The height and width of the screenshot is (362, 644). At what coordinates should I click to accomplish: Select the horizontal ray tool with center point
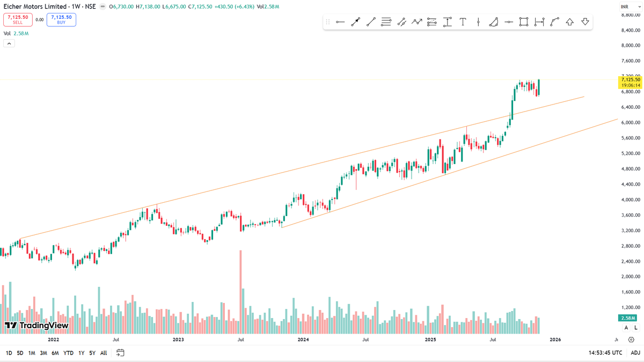[509, 22]
